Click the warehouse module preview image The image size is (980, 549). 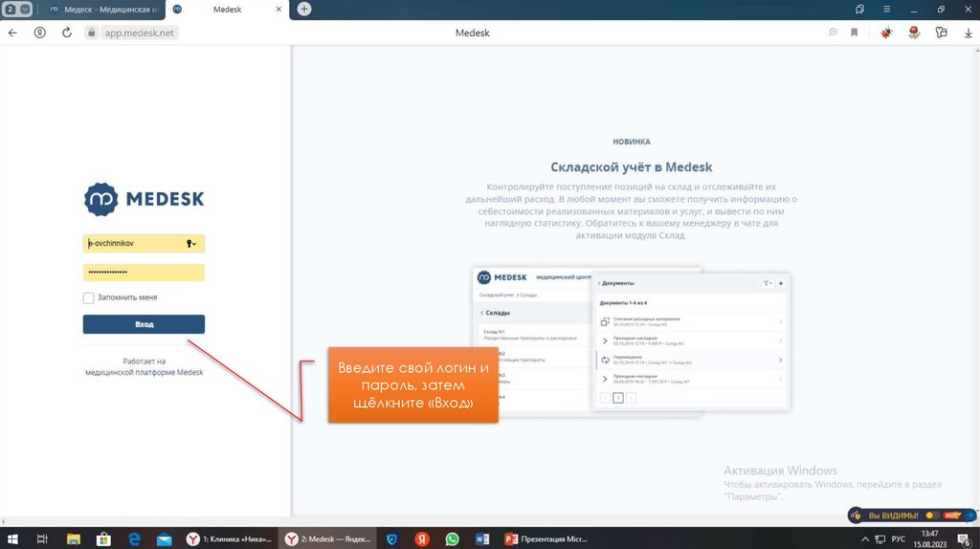click(x=632, y=341)
